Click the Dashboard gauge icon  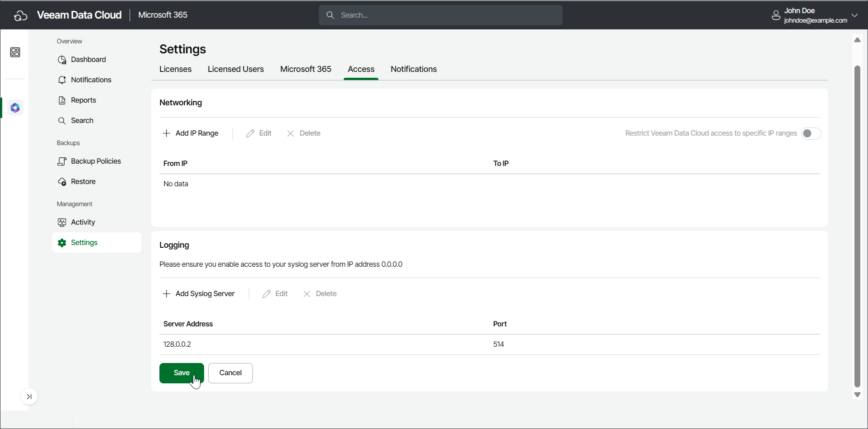(x=62, y=60)
